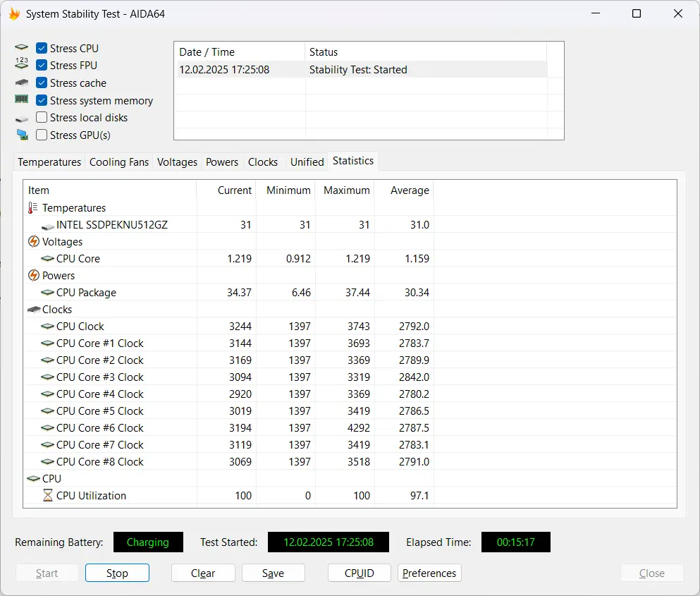Click the chip icon next to CPU Core #3 Clock
Screen dimensions: 700x596
click(x=47, y=377)
